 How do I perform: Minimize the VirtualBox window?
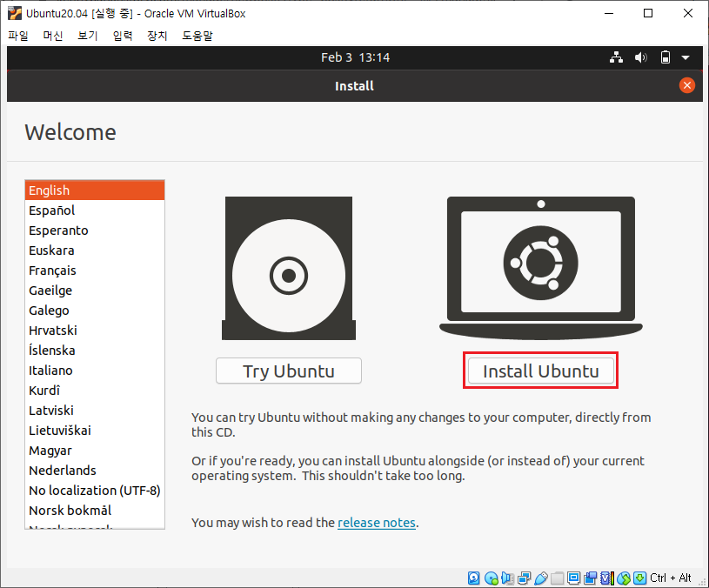click(x=609, y=13)
